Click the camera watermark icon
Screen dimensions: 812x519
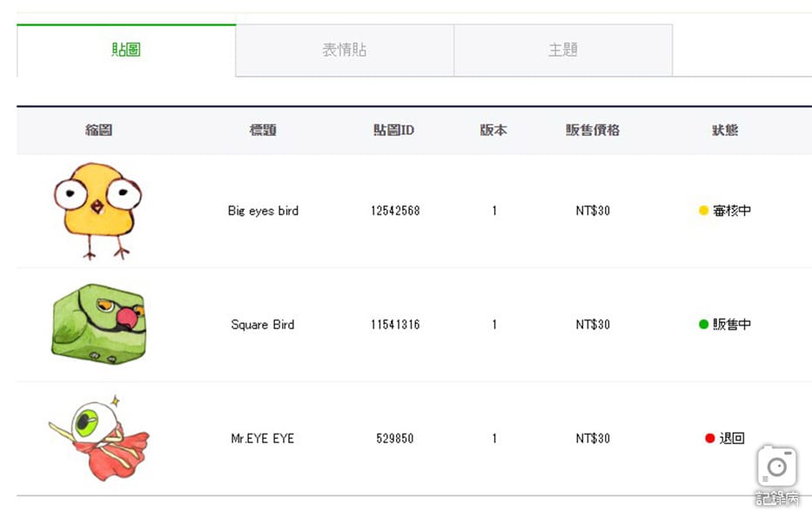pos(776,468)
